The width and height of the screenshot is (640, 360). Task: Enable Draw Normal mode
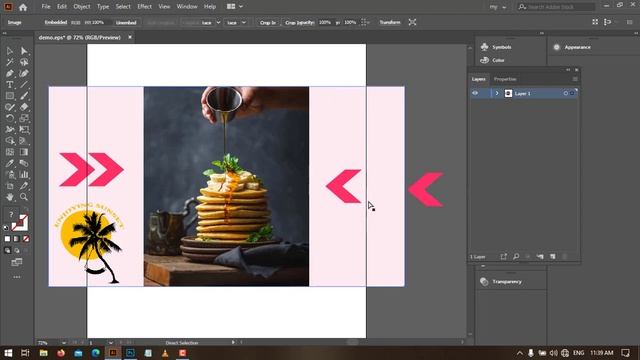[7, 250]
